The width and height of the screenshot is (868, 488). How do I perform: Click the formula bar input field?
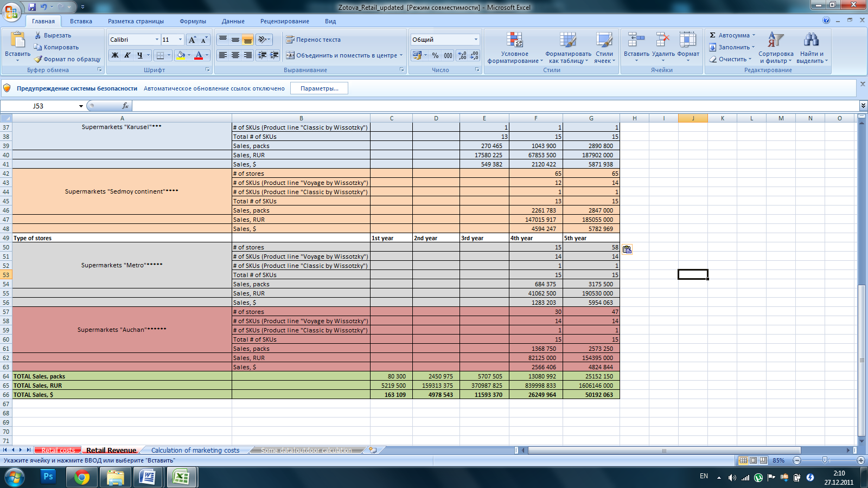(x=495, y=106)
